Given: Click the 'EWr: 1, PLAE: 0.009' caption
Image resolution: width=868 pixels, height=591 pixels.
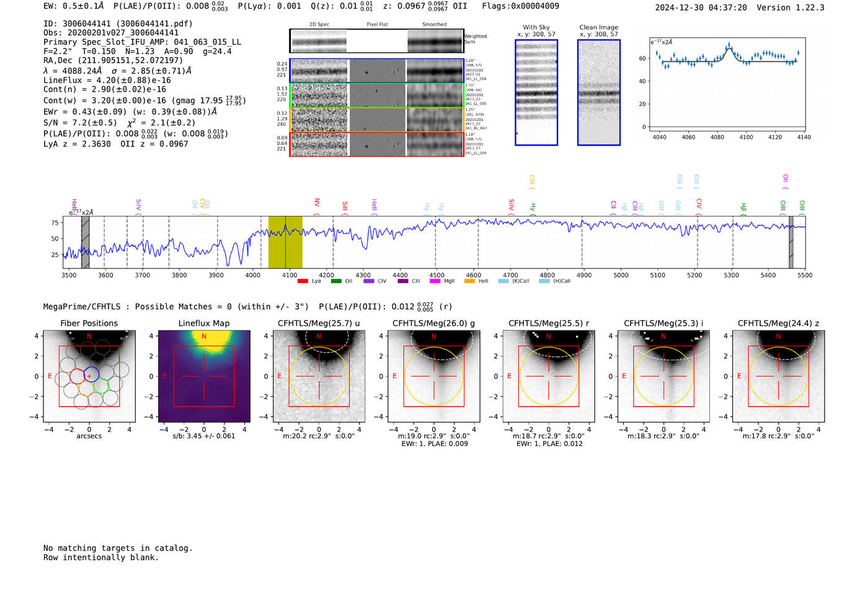Looking at the screenshot, I should 435,444.
